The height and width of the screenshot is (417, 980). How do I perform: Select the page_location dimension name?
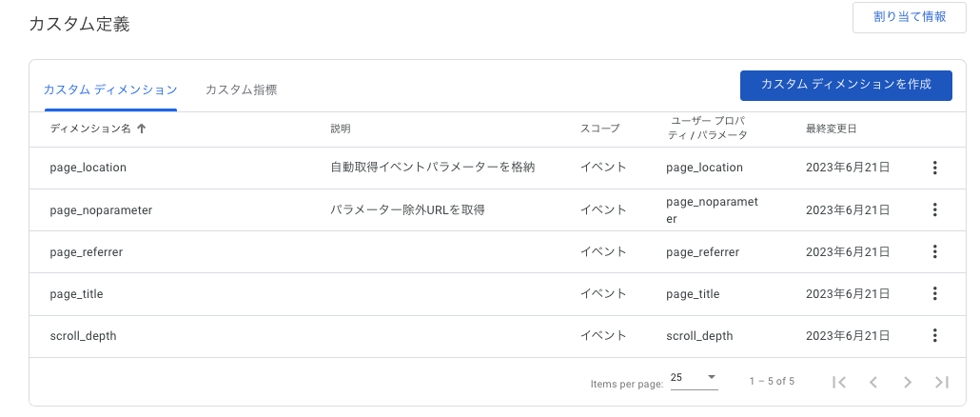pyautogui.click(x=88, y=168)
